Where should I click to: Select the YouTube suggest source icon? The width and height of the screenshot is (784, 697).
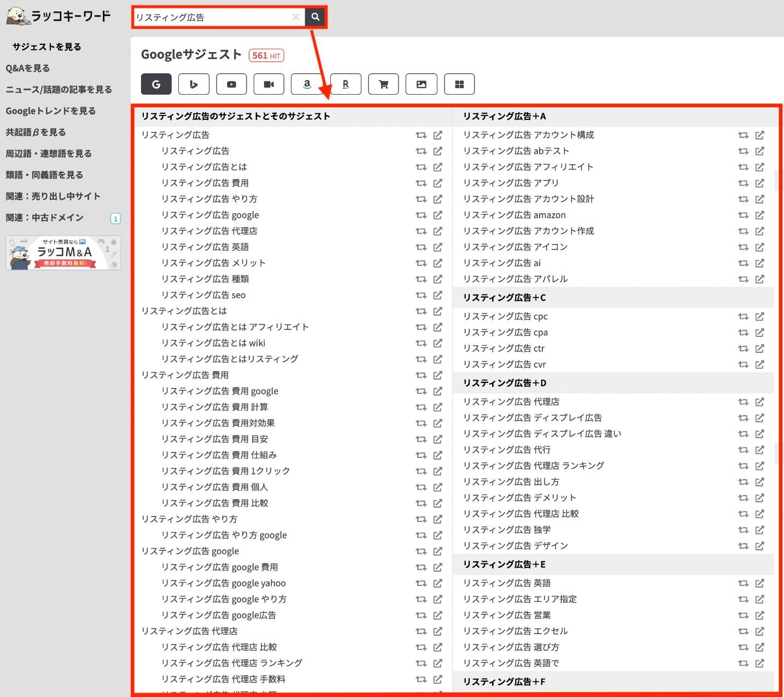pyautogui.click(x=231, y=84)
